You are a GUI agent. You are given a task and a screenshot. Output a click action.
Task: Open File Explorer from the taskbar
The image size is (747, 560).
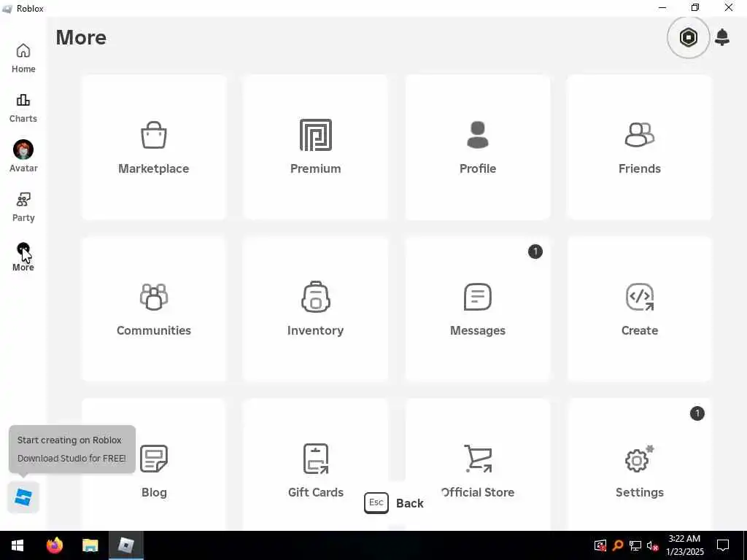90,545
